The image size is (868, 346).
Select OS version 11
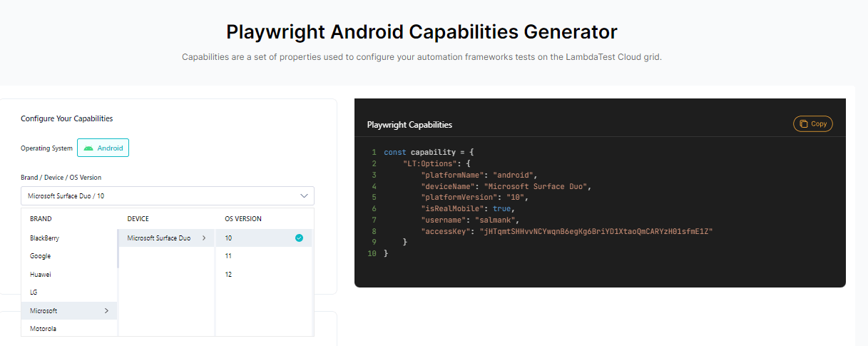[264, 256]
